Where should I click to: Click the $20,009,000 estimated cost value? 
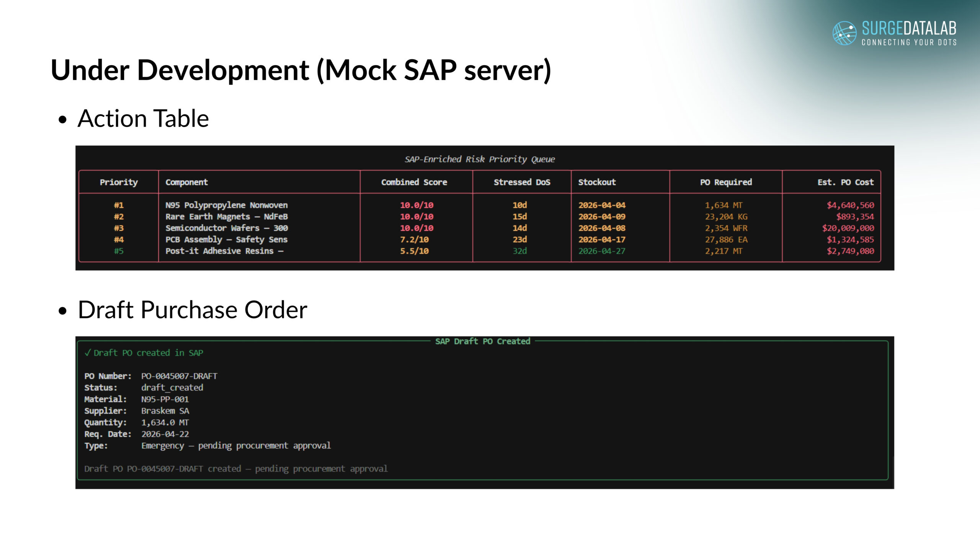pyautogui.click(x=848, y=228)
